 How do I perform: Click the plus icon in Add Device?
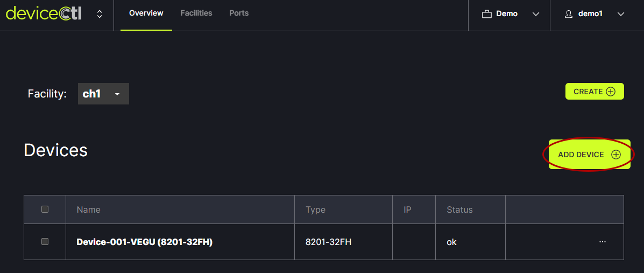click(616, 155)
